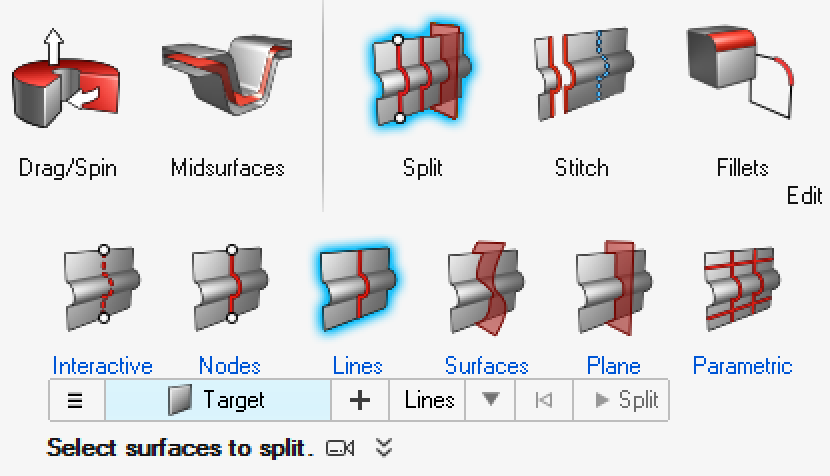The width and height of the screenshot is (830, 476).
Task: Choose the Plane split method
Action: point(614,289)
